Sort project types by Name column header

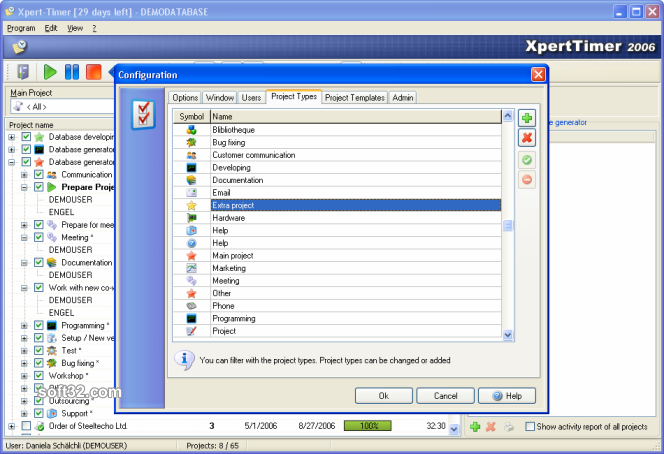[x=356, y=116]
